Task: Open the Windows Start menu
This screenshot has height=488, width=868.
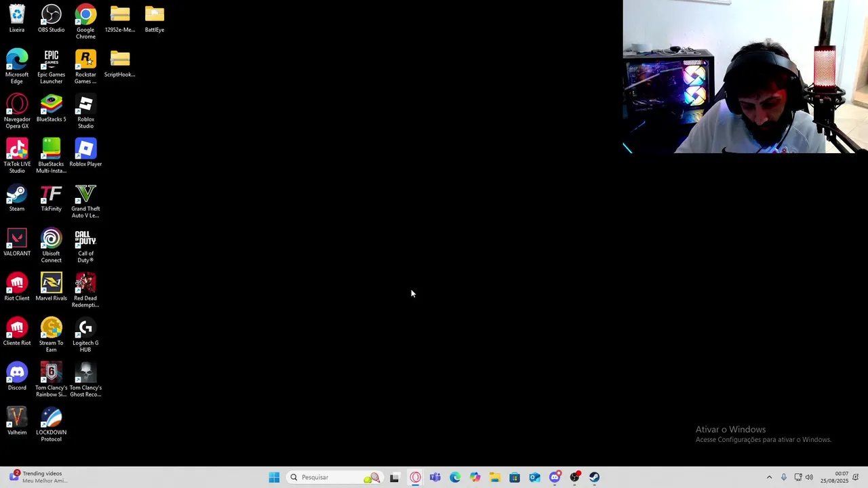Action: point(274,477)
